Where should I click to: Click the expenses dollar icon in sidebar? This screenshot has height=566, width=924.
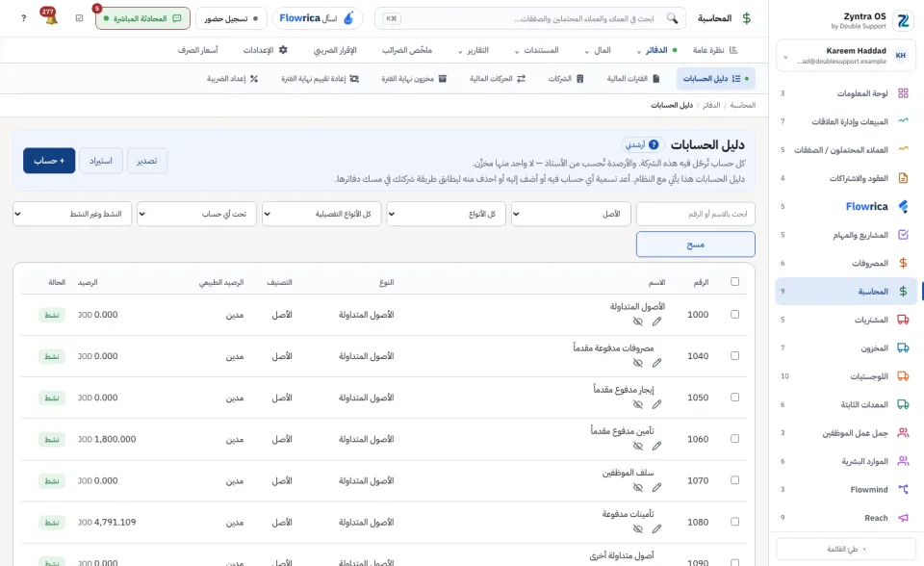[x=903, y=263]
